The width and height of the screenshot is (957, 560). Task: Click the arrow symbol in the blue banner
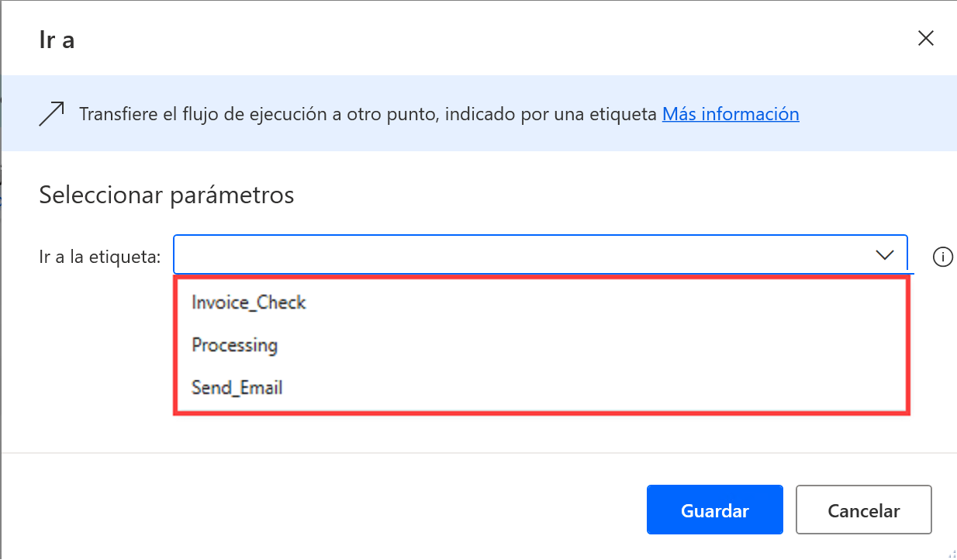point(50,113)
